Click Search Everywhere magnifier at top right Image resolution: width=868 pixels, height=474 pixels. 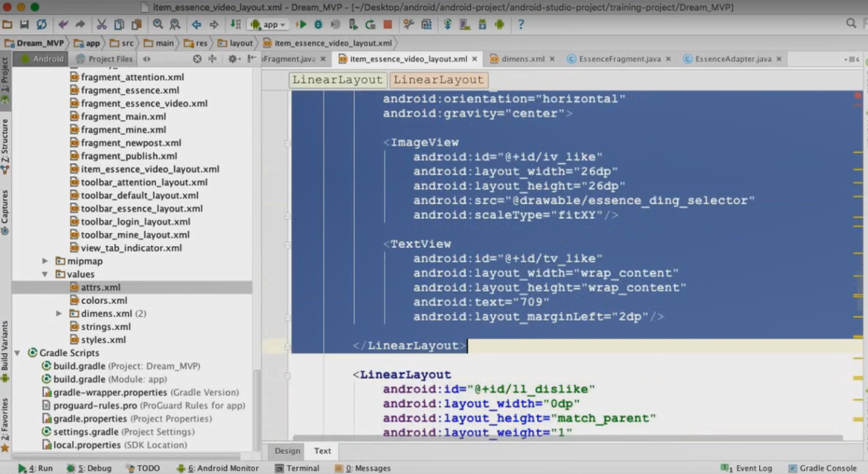click(x=851, y=23)
